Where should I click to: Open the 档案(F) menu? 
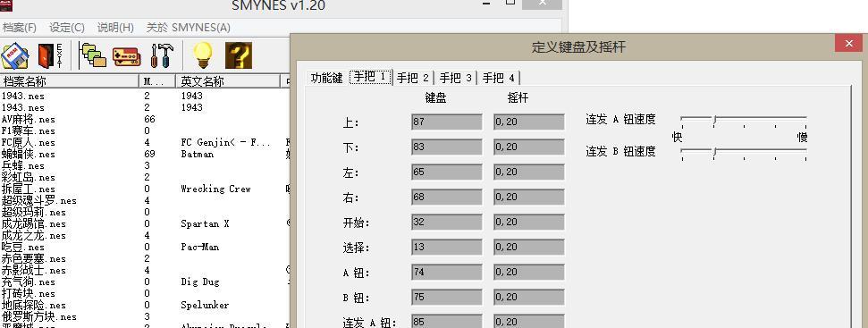pos(19,28)
